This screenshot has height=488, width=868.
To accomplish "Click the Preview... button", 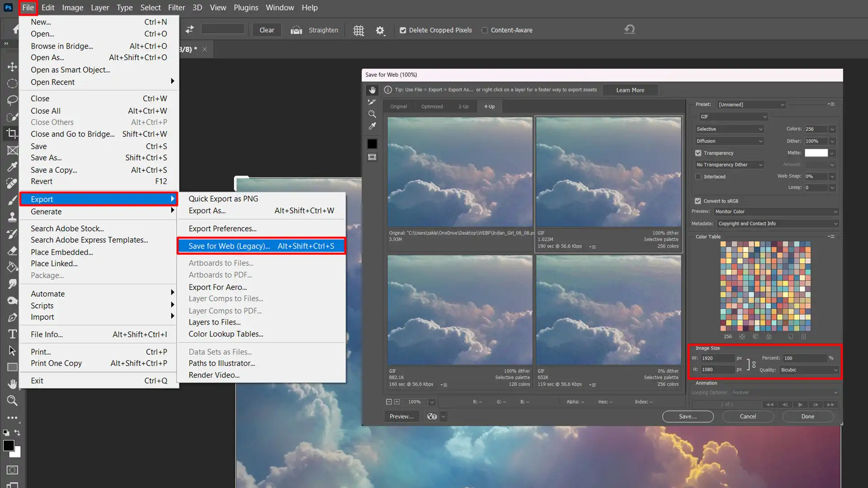I will coord(401,417).
